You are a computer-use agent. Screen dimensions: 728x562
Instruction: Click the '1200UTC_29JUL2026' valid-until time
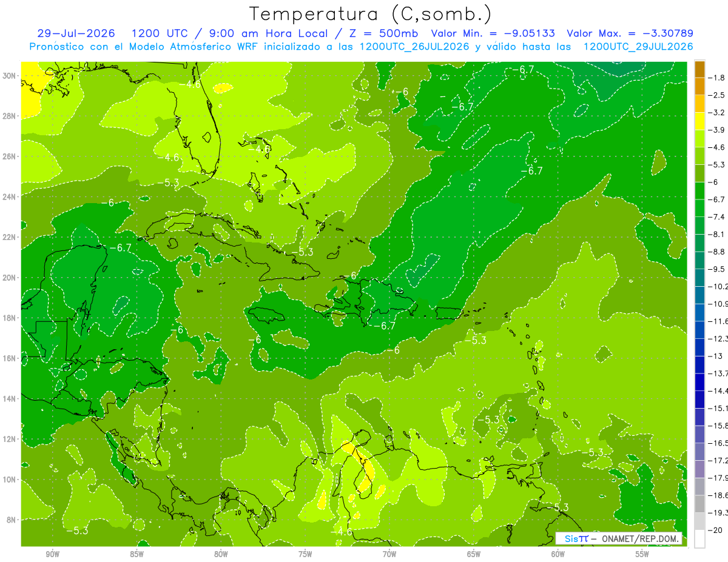638,47
